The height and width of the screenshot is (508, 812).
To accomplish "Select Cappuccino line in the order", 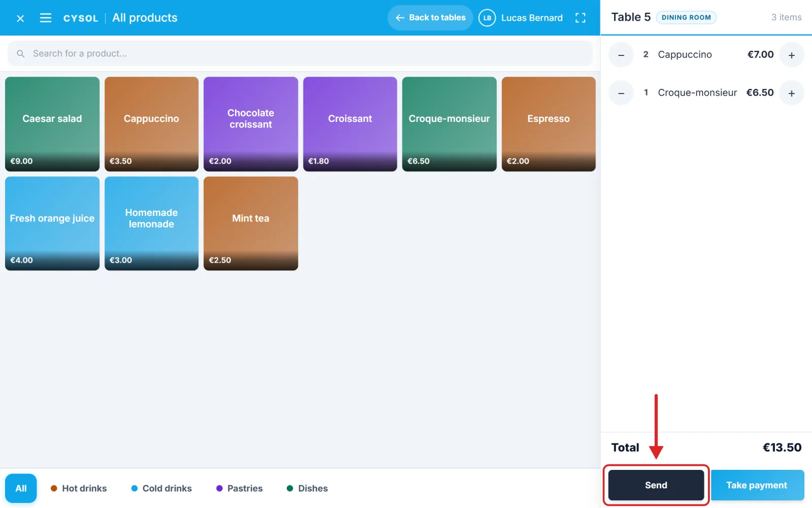I will coord(706,55).
